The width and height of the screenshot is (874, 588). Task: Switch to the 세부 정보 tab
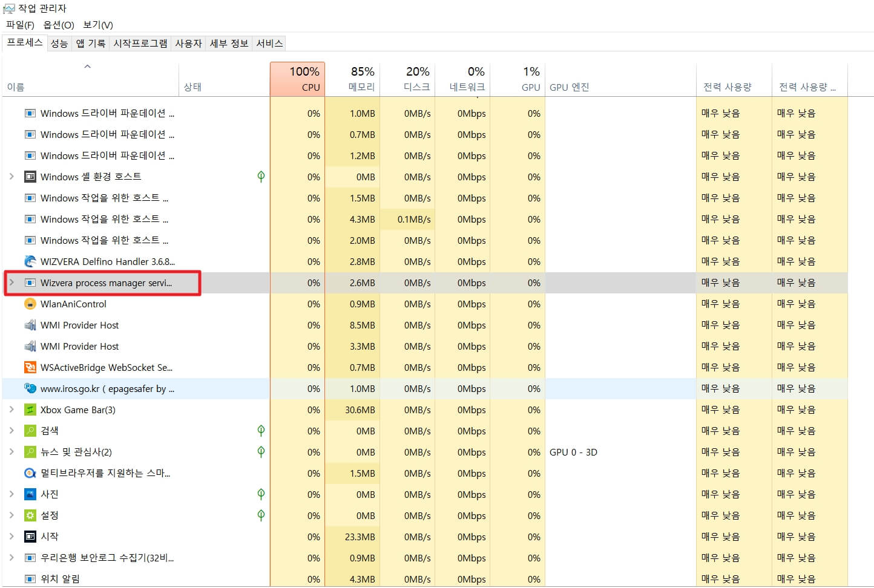tap(229, 44)
